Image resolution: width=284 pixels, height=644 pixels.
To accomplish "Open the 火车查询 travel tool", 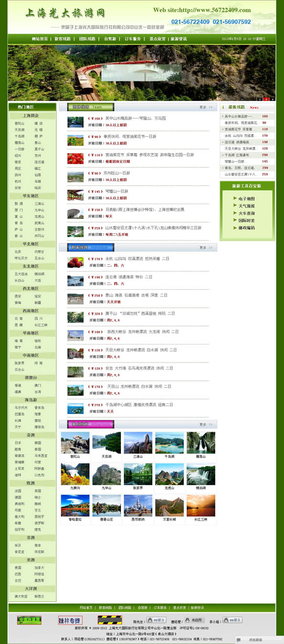I will point(247,213).
